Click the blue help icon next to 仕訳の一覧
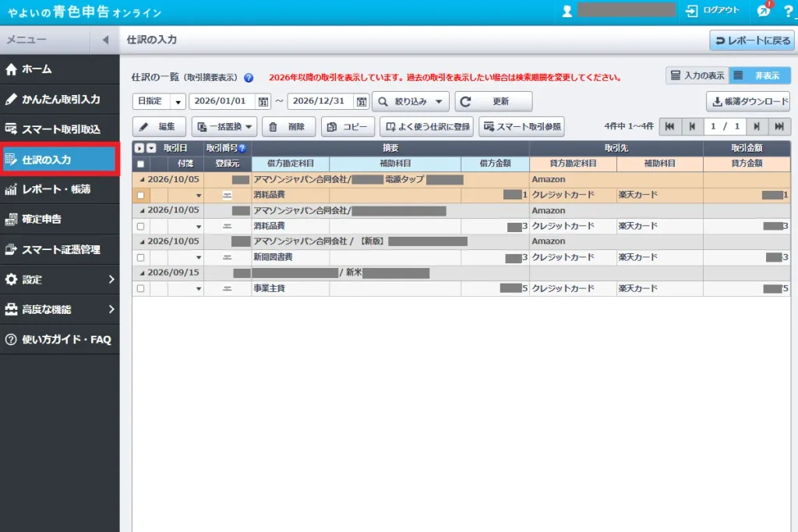 249,78
